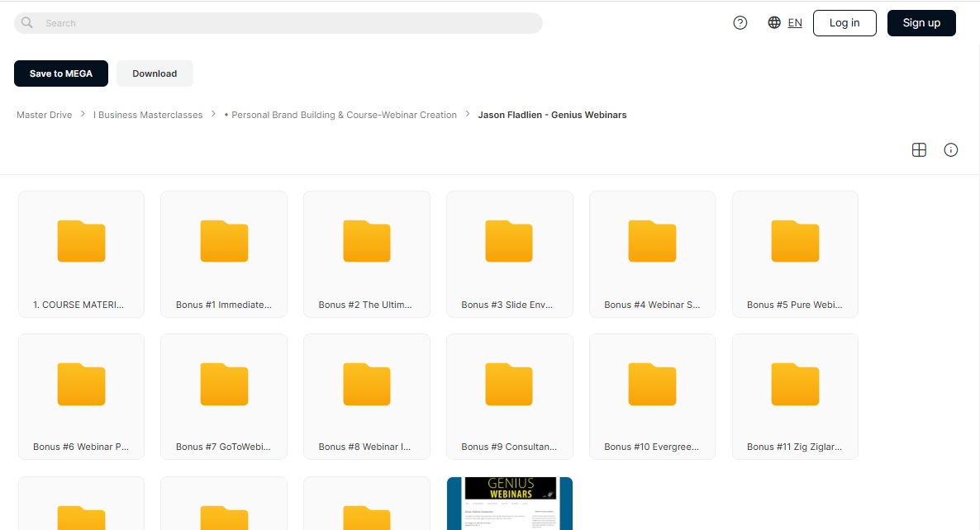Go to I Business Masterclasses breadcrumb
The height and width of the screenshot is (530, 980).
pyautogui.click(x=148, y=115)
